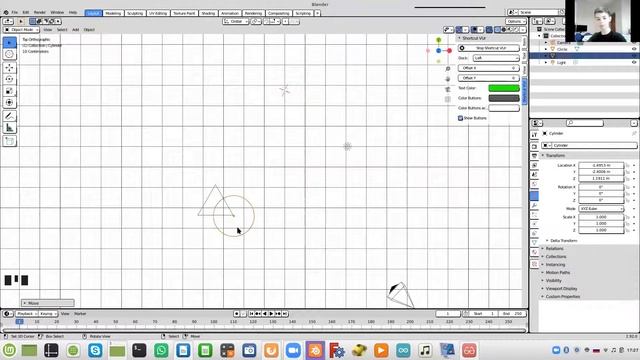Screen dimensions: 640x360
Task: Open the timeline Keying dropdown
Action: tap(48, 313)
